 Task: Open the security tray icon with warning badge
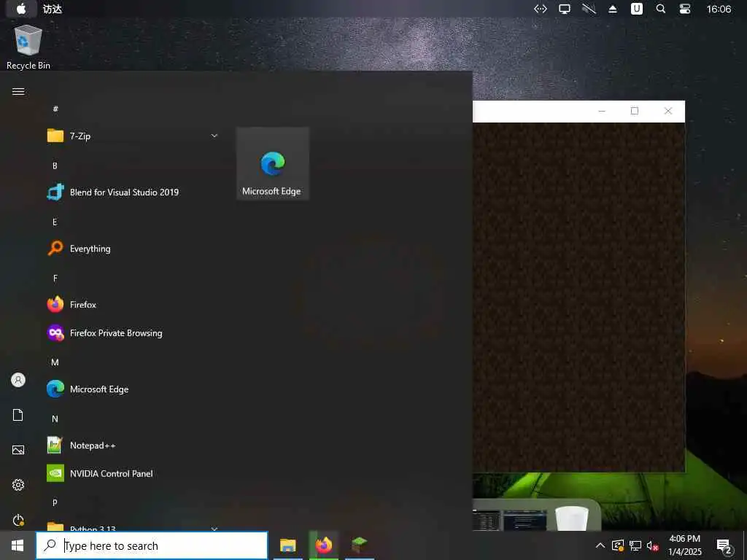618,545
